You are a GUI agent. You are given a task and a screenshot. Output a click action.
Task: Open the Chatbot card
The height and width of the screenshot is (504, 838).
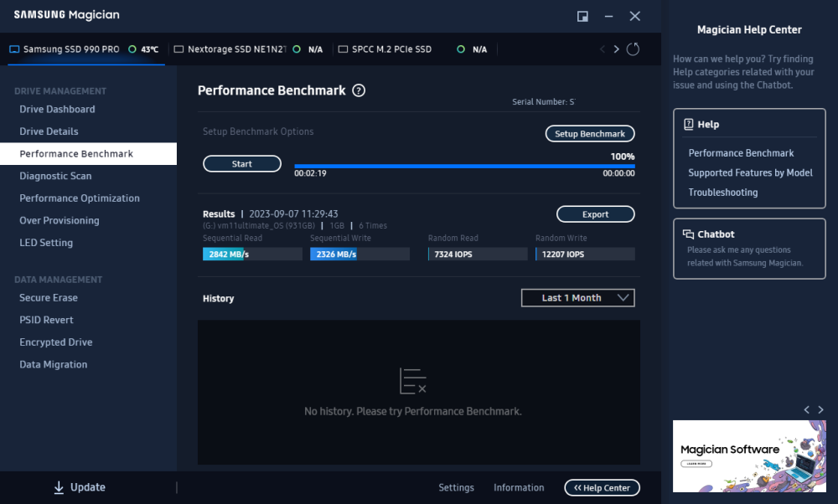(749, 249)
